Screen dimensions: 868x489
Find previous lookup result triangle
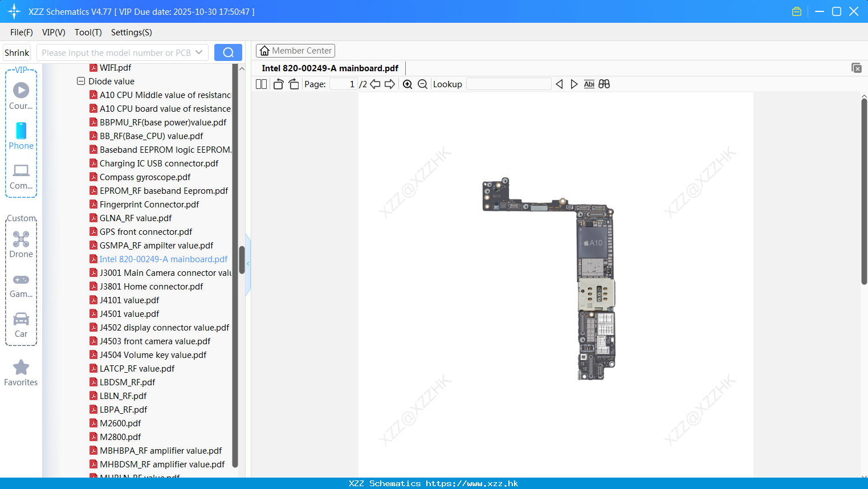(x=559, y=84)
